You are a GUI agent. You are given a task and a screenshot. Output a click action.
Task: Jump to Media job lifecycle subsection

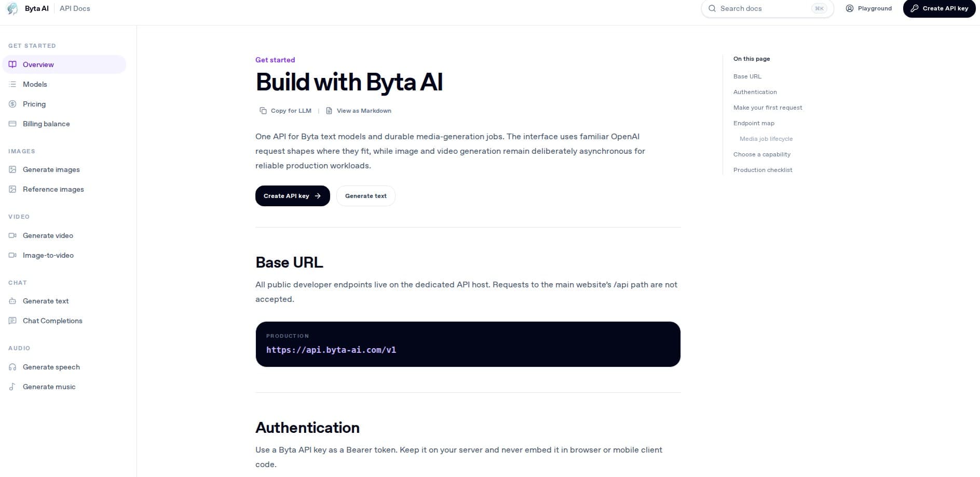point(766,139)
